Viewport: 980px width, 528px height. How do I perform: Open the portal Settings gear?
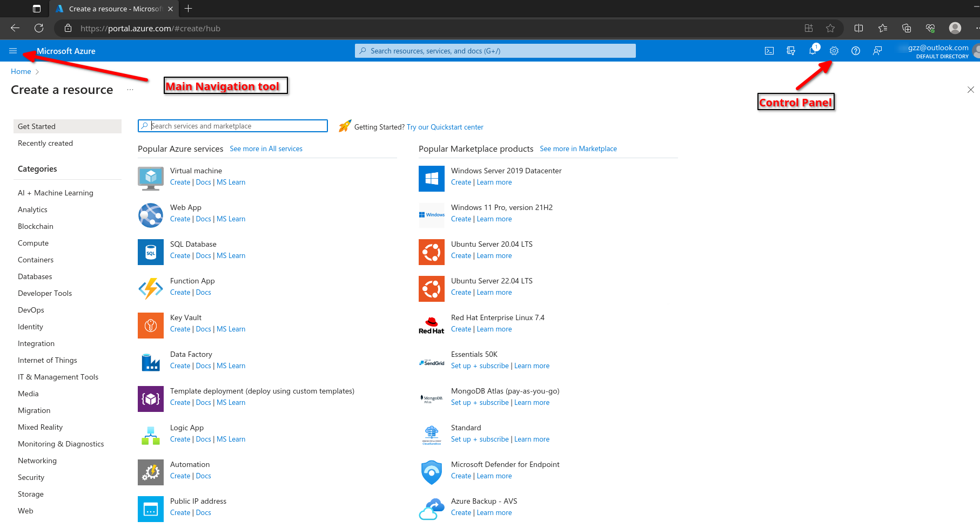click(834, 51)
